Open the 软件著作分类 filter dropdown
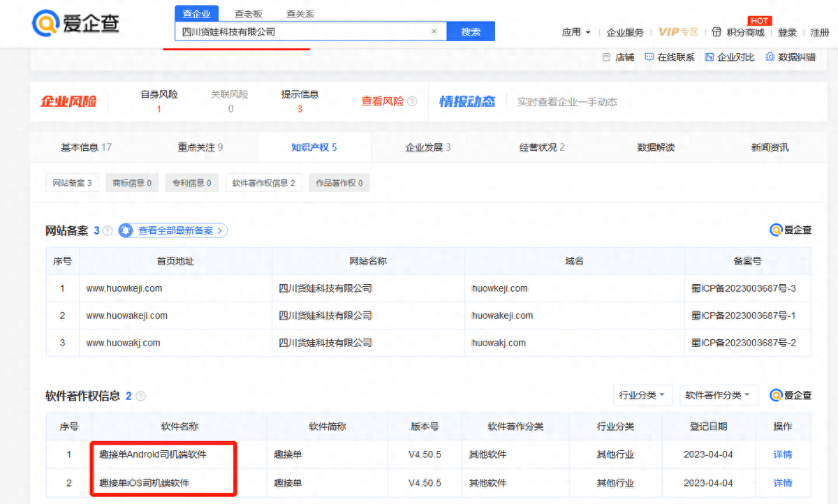838x504 pixels. click(718, 395)
